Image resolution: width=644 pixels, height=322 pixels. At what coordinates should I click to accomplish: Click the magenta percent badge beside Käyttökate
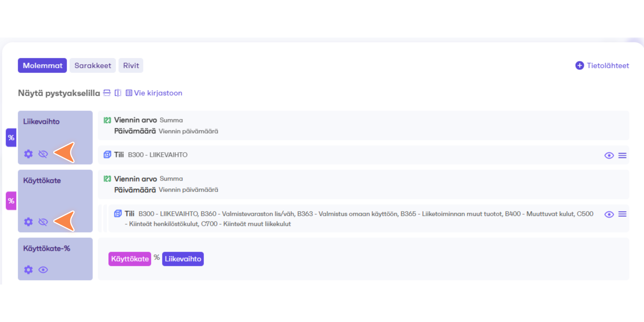pos(11,201)
